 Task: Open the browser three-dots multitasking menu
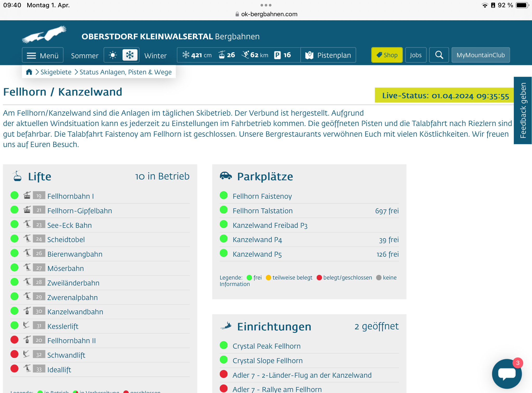[x=266, y=5]
